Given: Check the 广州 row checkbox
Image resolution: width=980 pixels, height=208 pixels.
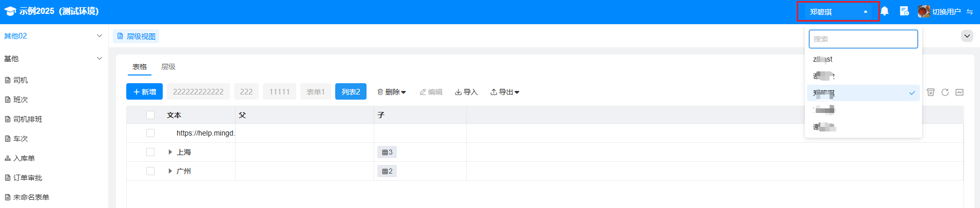Looking at the screenshot, I should click(150, 171).
